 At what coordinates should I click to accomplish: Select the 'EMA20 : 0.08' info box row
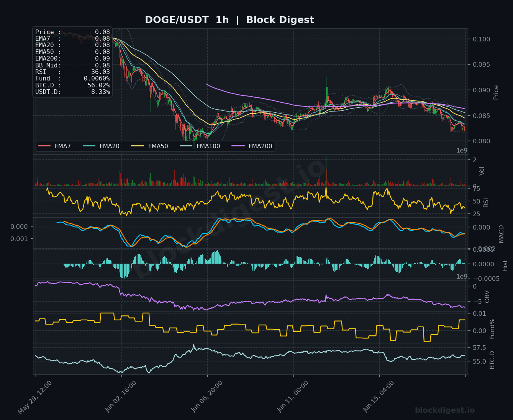pos(72,45)
